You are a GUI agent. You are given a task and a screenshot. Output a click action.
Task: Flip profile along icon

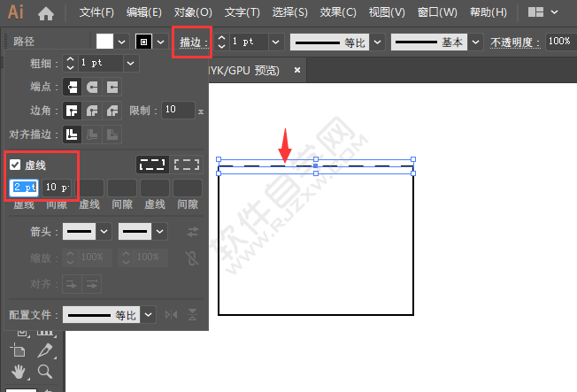(x=171, y=315)
